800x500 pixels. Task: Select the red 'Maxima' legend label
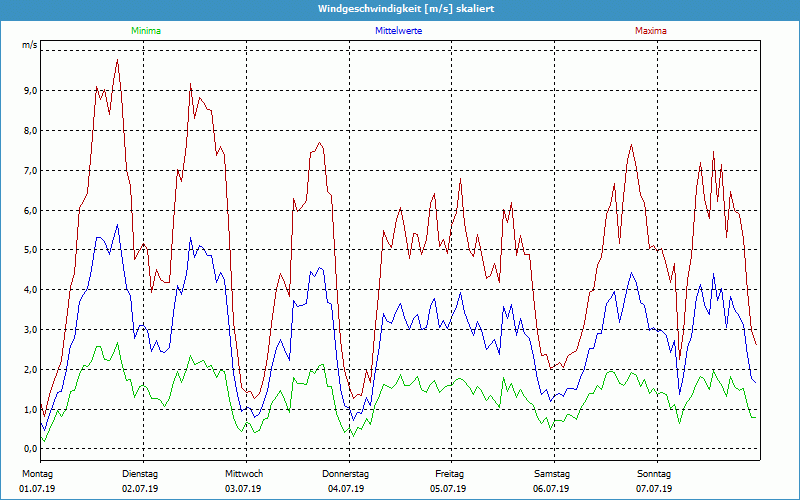point(651,31)
